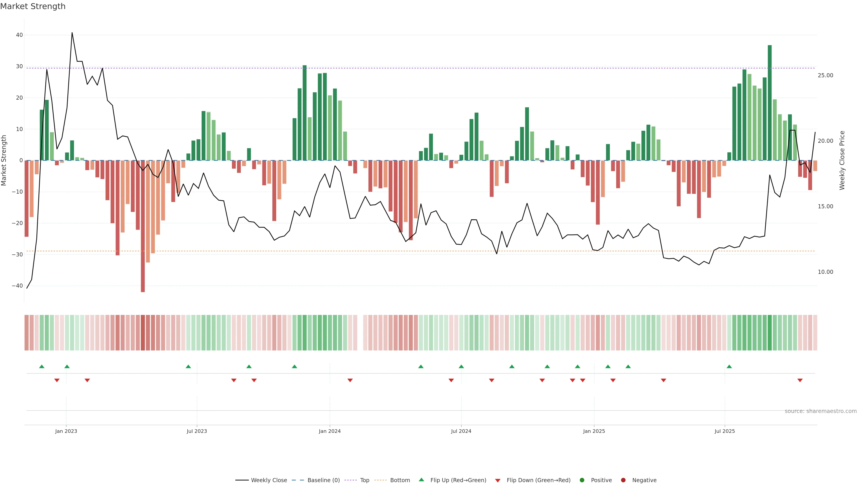Click the dark red Negative legend dot
This screenshot has width=868, height=488.
point(623,480)
